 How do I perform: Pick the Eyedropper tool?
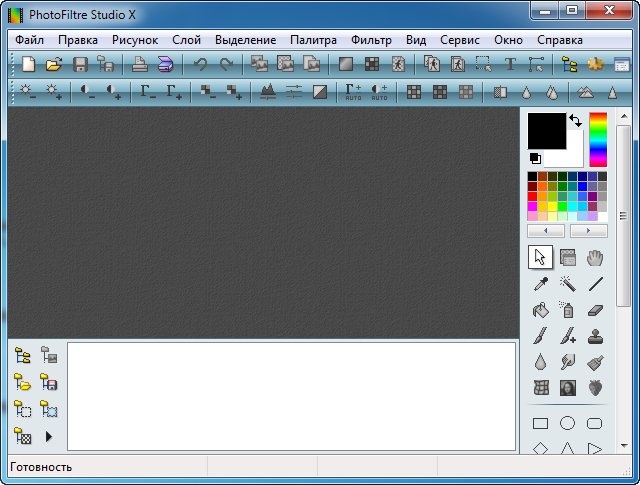click(x=540, y=284)
